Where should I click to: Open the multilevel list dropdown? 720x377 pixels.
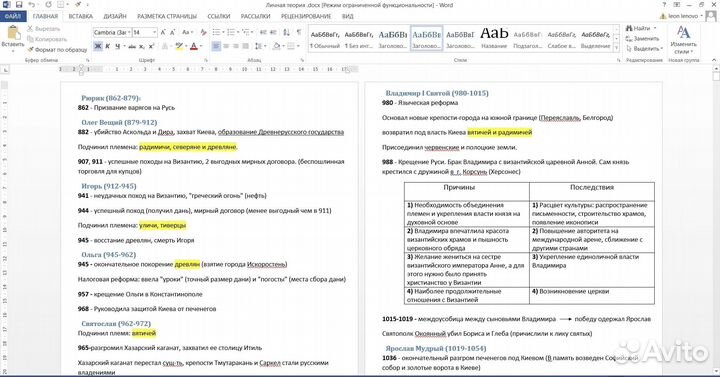pyautogui.click(x=253, y=33)
